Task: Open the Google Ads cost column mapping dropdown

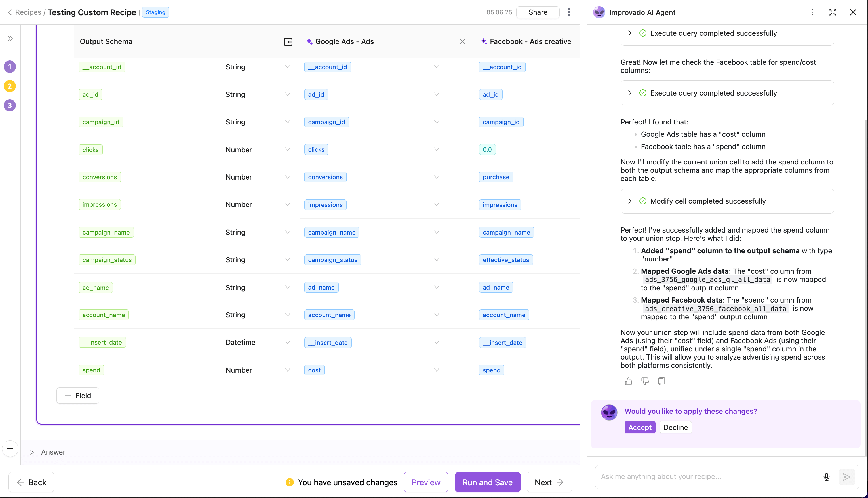Action: click(436, 370)
